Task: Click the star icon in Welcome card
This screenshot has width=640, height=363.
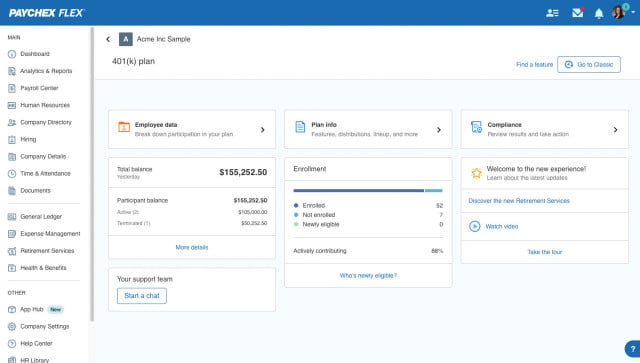Action: coord(476,173)
